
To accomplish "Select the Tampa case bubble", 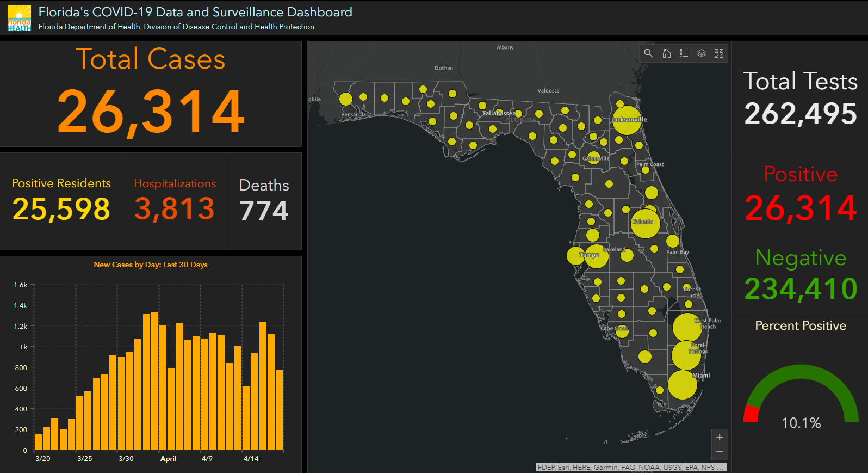I will point(597,256).
